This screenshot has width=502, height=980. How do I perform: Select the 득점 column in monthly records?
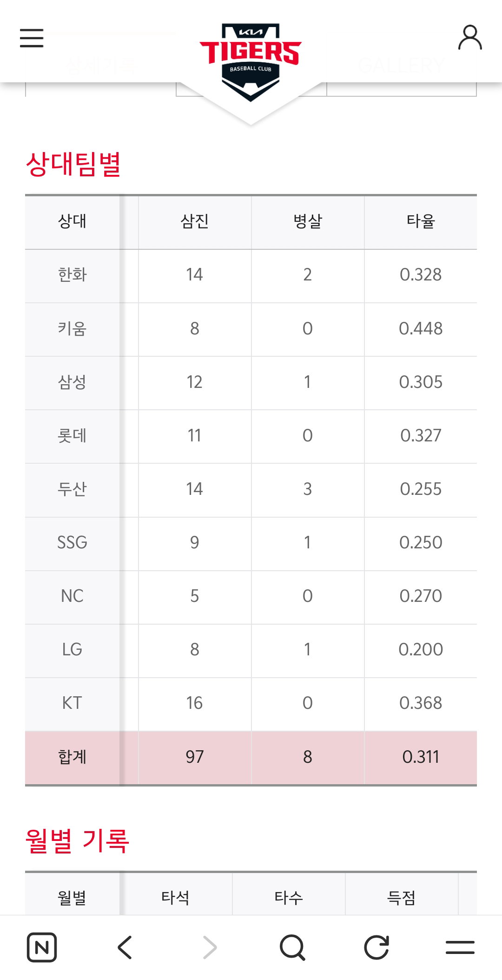[402, 898]
